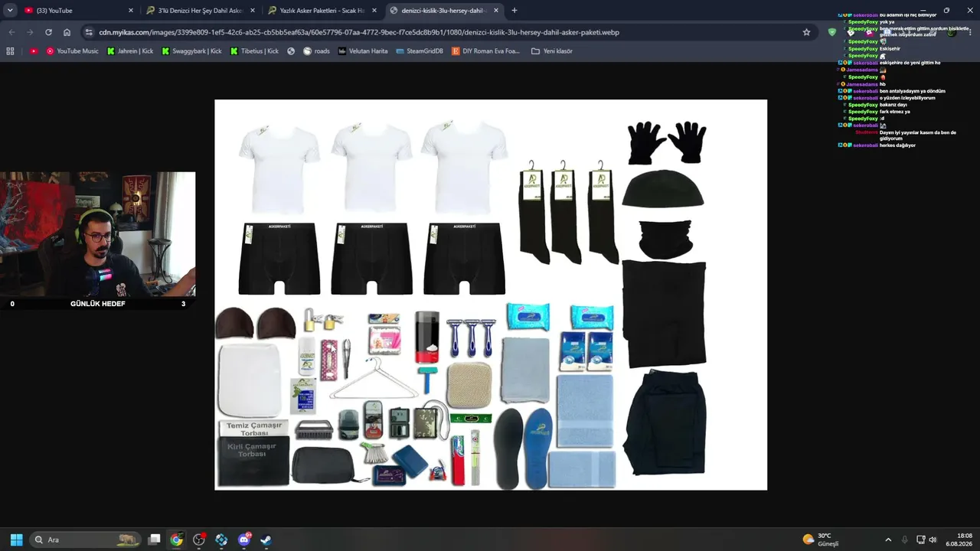This screenshot has width=980, height=551.
Task: Open the tab search dropdown arrow
Action: [10, 11]
